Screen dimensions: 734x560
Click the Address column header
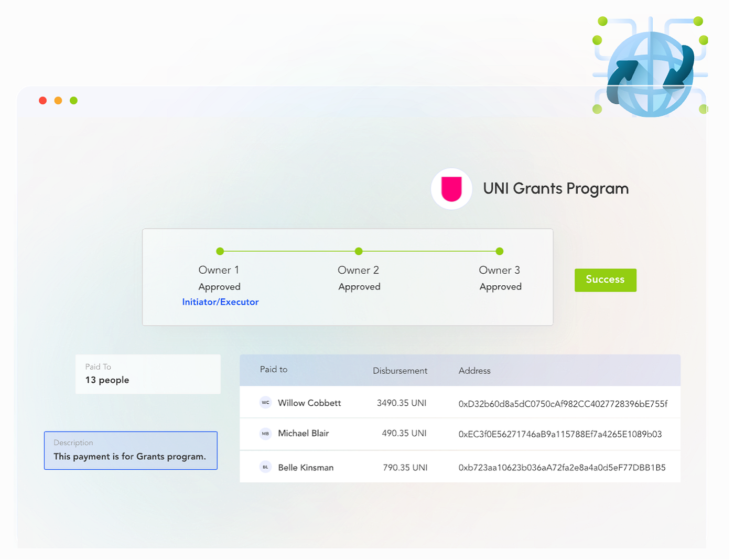point(474,371)
